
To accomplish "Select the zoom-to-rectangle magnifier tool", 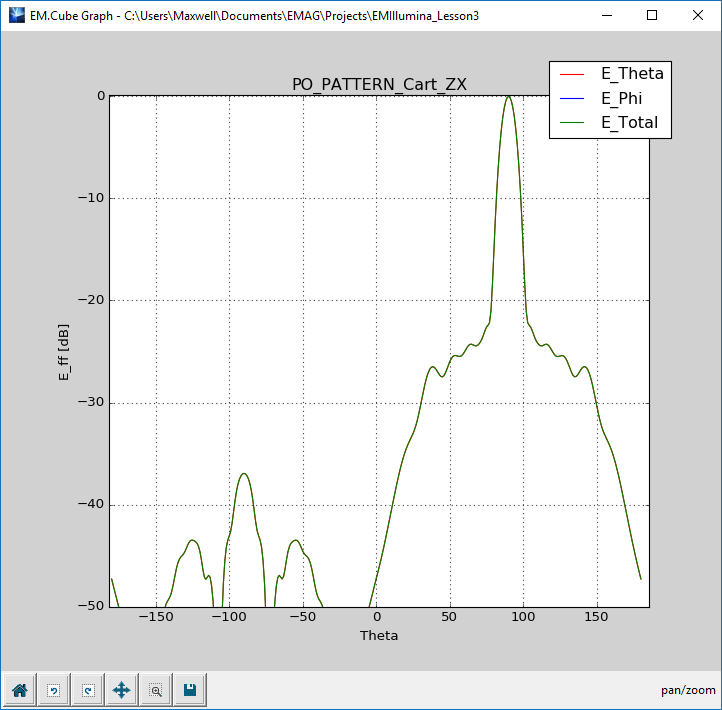I will click(x=156, y=689).
